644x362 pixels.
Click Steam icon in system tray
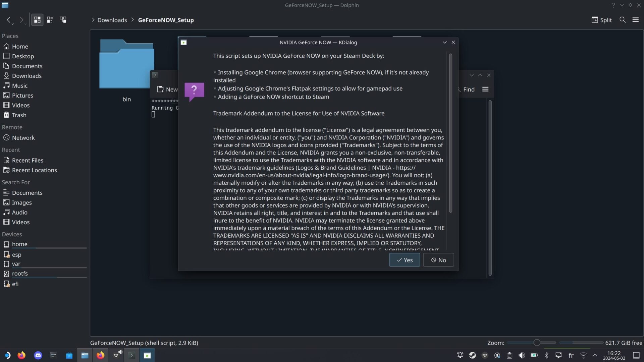coord(472,355)
